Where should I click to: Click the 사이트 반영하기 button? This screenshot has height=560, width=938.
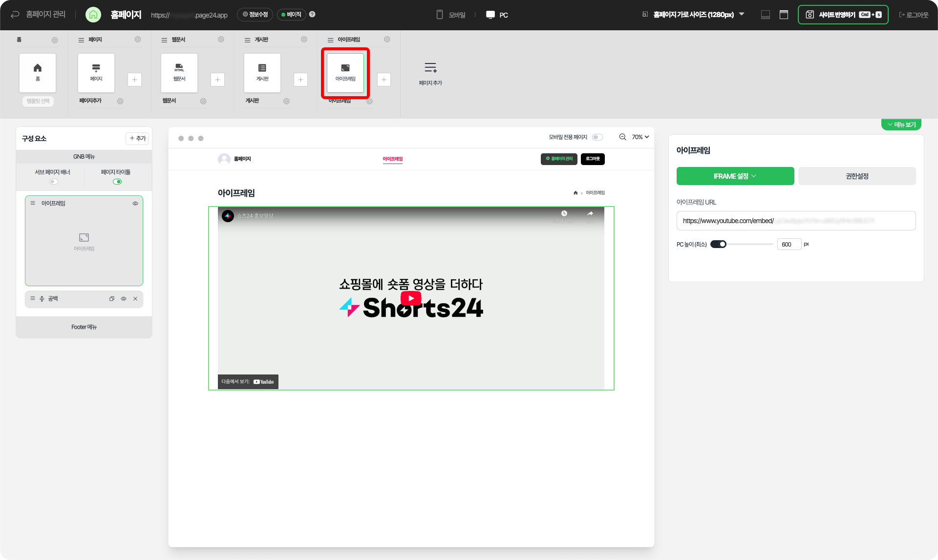843,15
